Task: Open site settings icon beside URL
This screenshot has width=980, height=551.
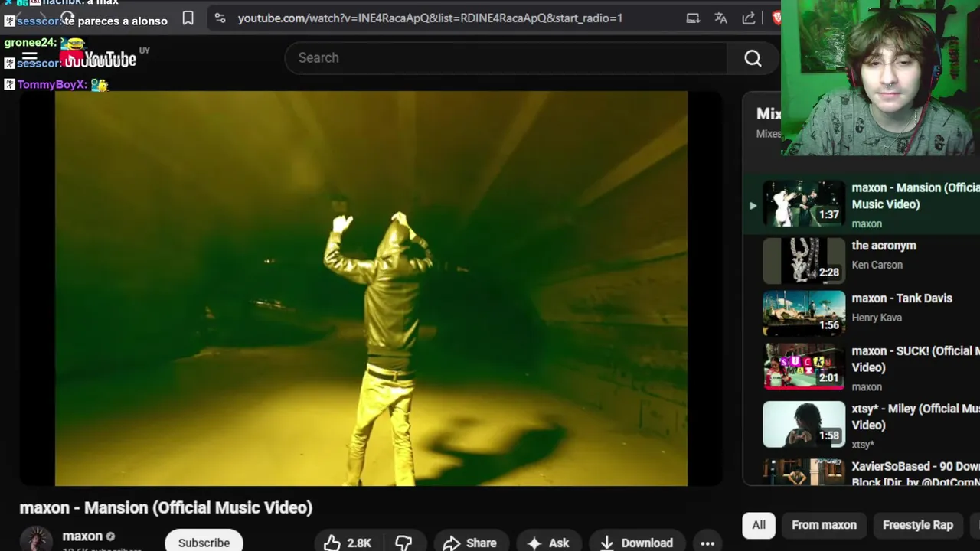Action: pos(219,18)
